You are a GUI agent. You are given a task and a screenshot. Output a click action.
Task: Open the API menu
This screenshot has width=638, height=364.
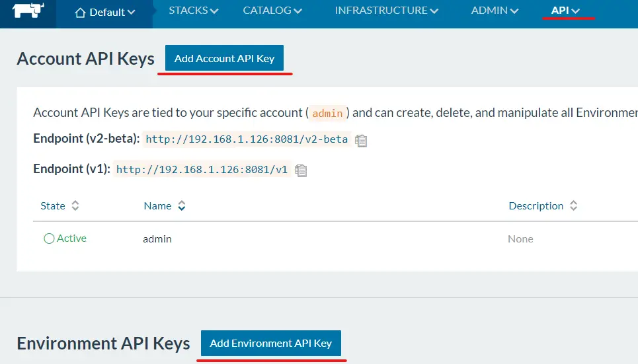(565, 11)
